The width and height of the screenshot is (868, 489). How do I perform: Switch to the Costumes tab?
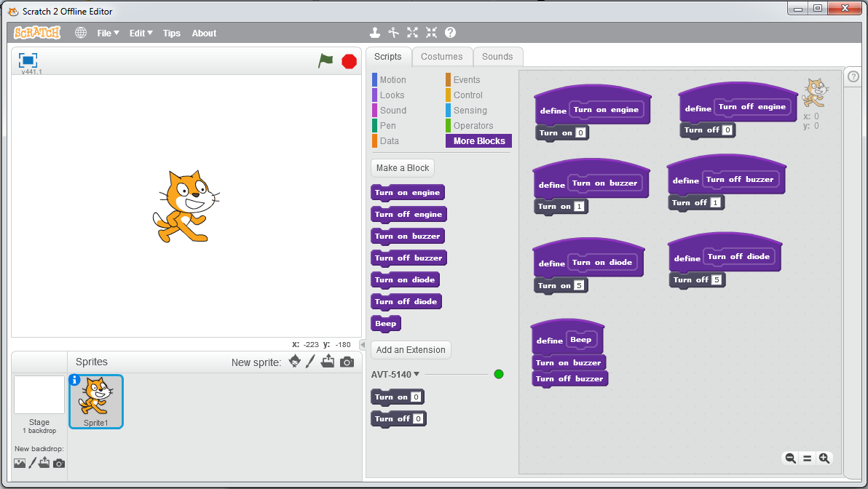(x=442, y=57)
